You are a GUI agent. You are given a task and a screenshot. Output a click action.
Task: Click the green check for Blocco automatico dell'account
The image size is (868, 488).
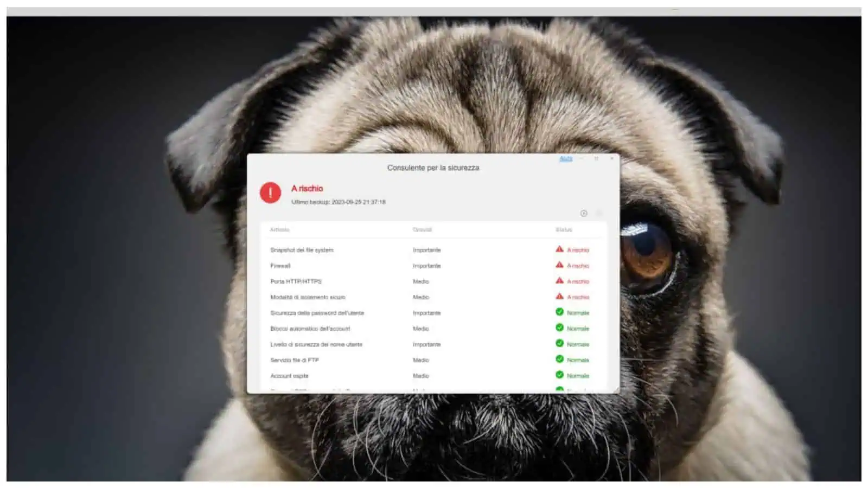559,328
